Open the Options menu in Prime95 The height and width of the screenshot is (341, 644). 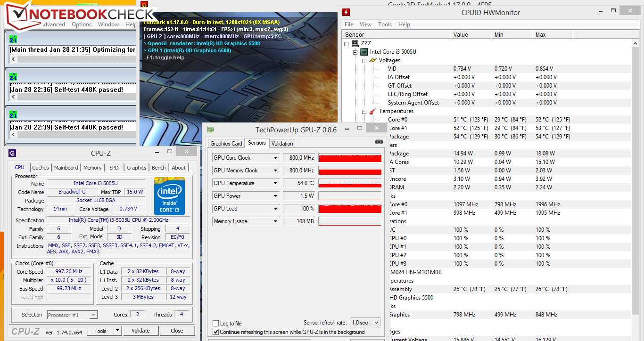[x=82, y=24]
